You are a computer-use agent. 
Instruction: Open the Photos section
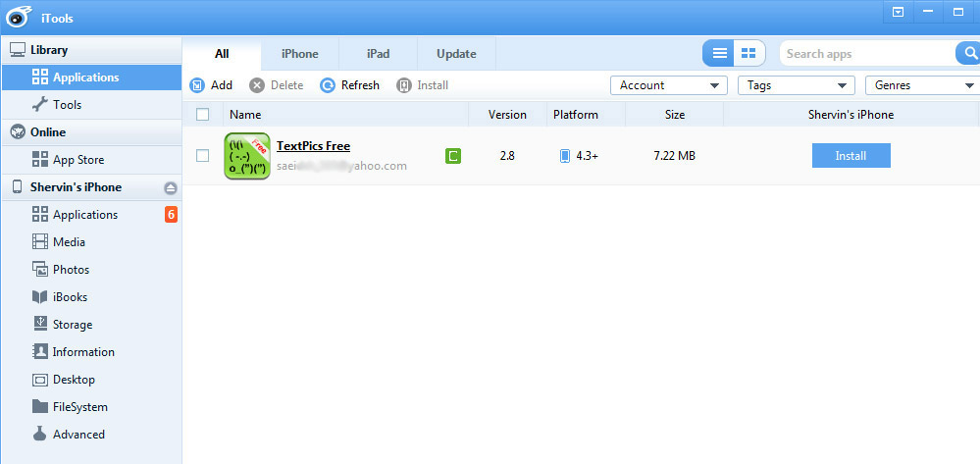pyautogui.click(x=91, y=270)
